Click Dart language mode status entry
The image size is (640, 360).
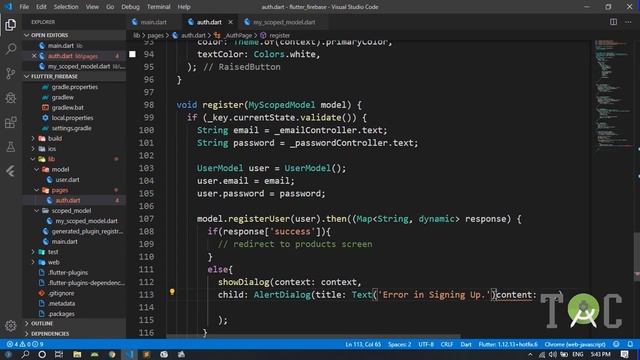[x=466, y=344]
